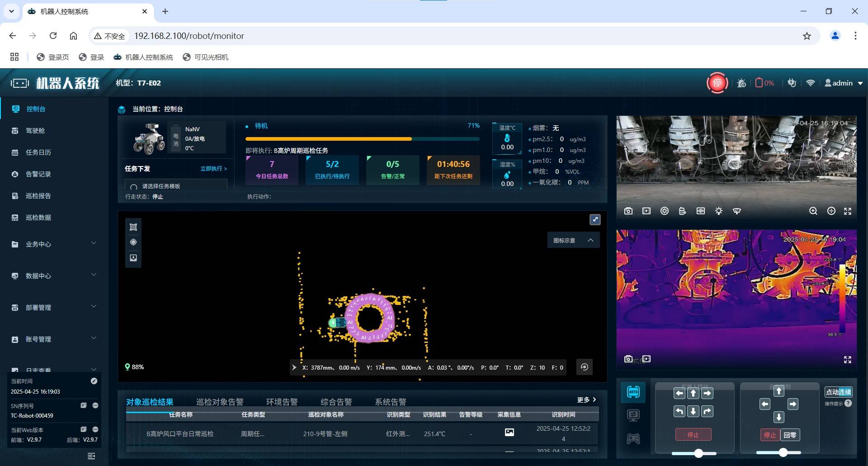Image resolution: width=868 pixels, height=466 pixels.
Task: Expand the map coordinate bar arrow
Action: [x=294, y=367]
